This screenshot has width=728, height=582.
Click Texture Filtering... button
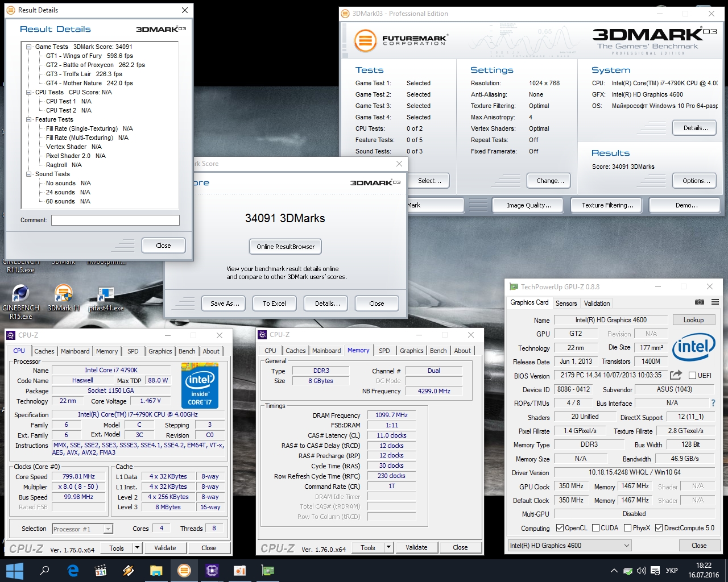tap(607, 205)
